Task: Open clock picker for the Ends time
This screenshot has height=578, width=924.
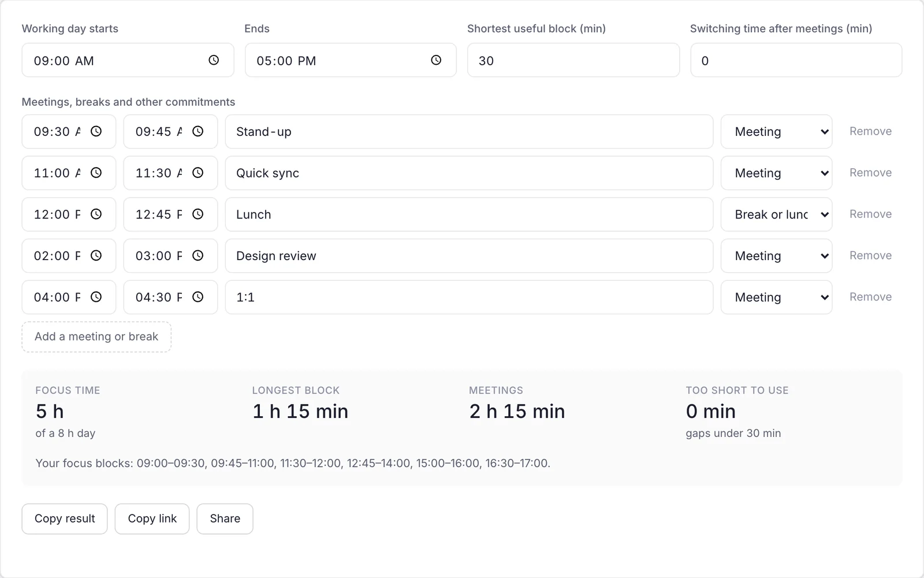Action: pos(436,60)
